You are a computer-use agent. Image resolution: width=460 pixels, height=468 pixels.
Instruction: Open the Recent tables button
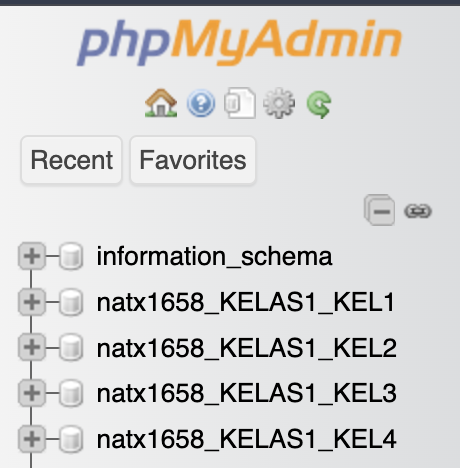click(x=71, y=160)
